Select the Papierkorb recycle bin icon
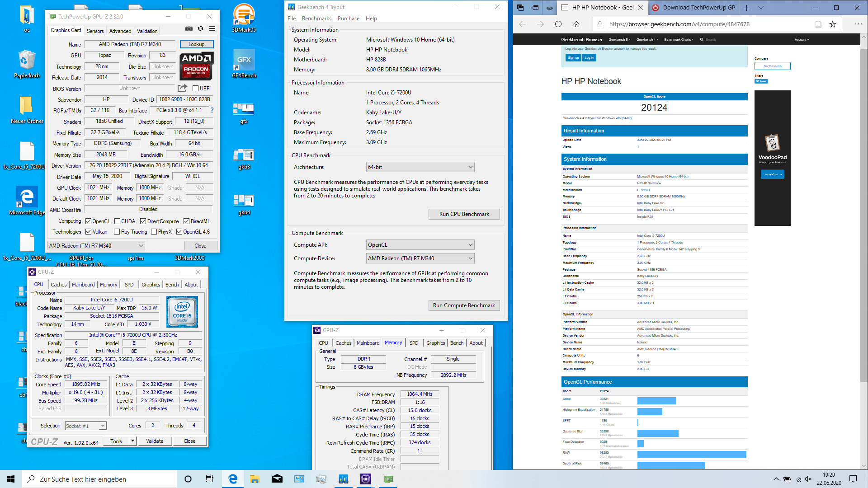 (27, 64)
